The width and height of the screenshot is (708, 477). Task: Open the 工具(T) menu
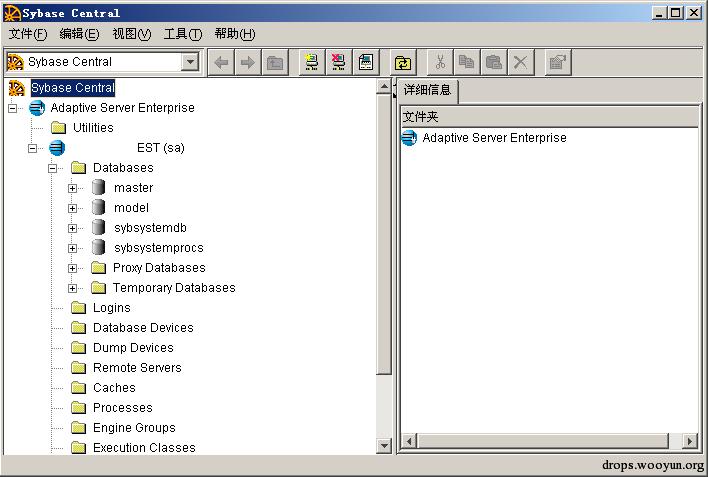click(183, 34)
